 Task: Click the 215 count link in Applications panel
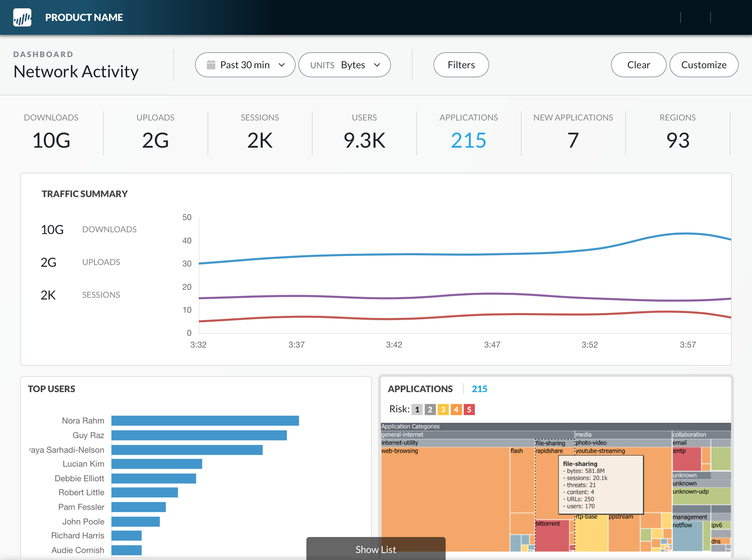(479, 389)
